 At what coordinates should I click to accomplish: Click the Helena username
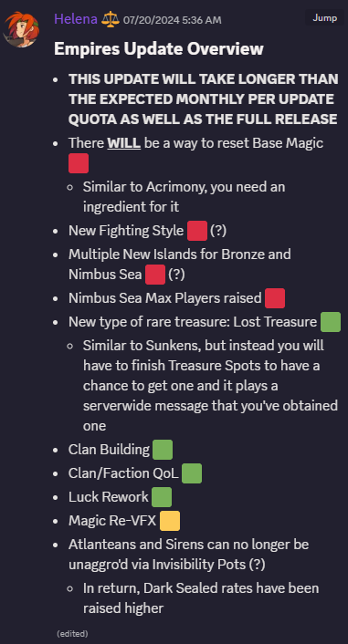tap(76, 19)
